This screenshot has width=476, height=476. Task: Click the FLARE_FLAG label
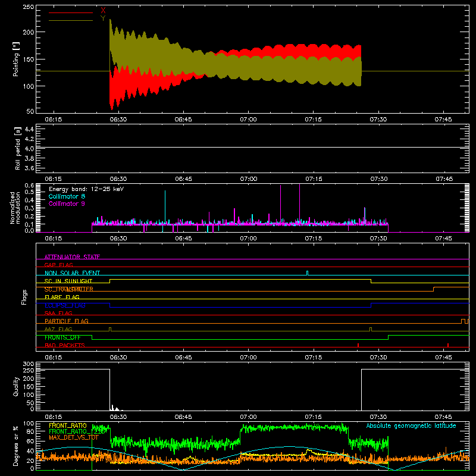62,297
